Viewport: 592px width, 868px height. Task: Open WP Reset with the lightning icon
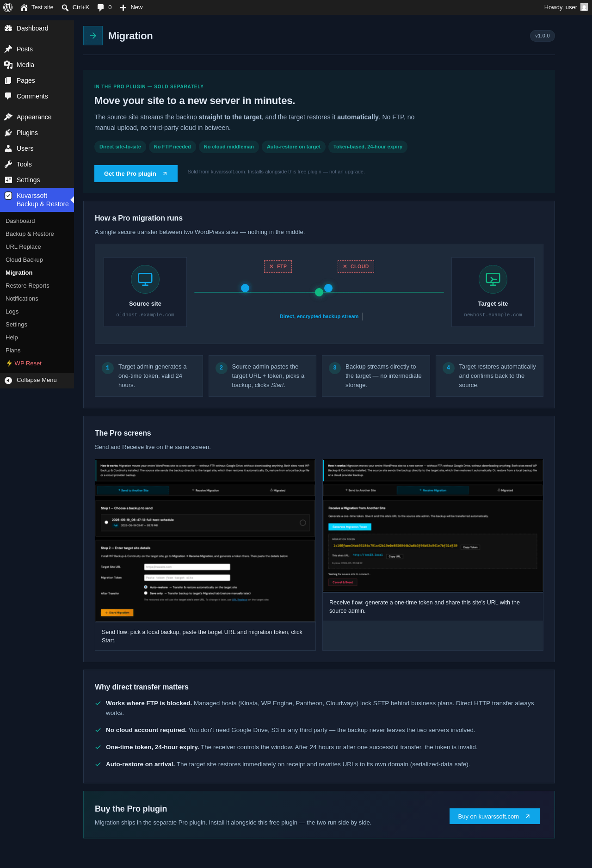pyautogui.click(x=24, y=363)
